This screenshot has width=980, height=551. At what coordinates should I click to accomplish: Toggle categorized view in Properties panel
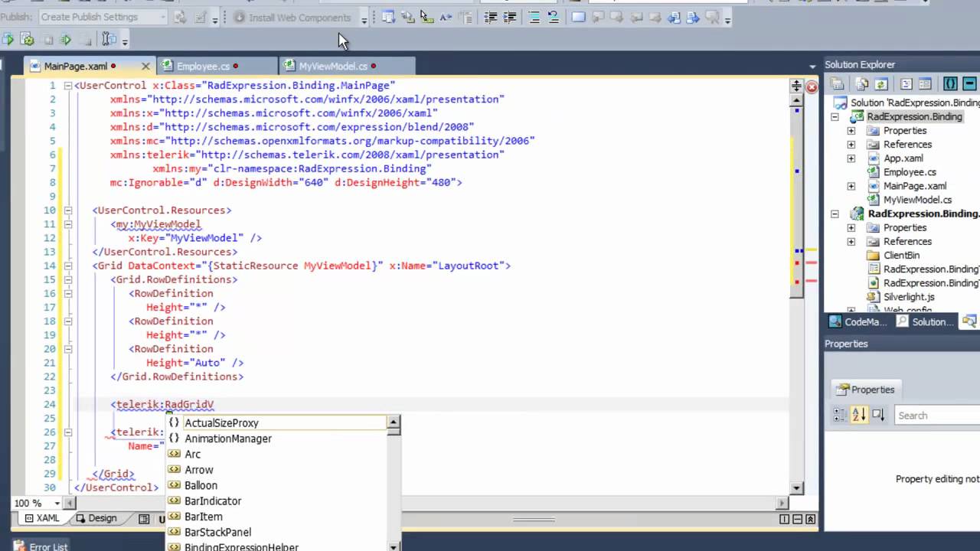click(x=839, y=416)
